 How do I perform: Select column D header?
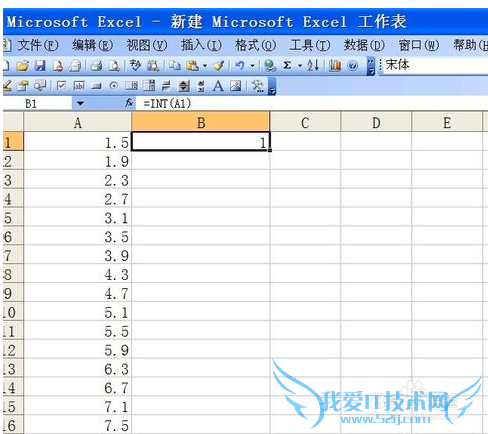376,123
